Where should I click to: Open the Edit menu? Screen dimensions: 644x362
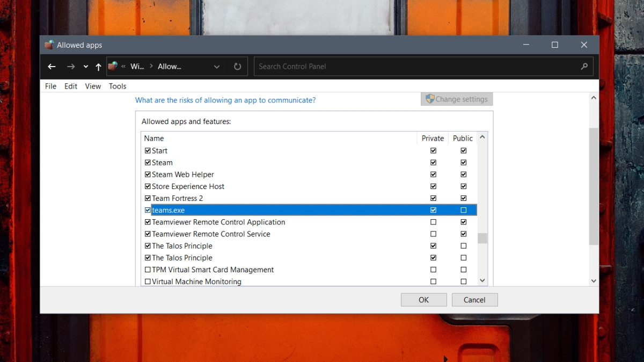coord(71,86)
